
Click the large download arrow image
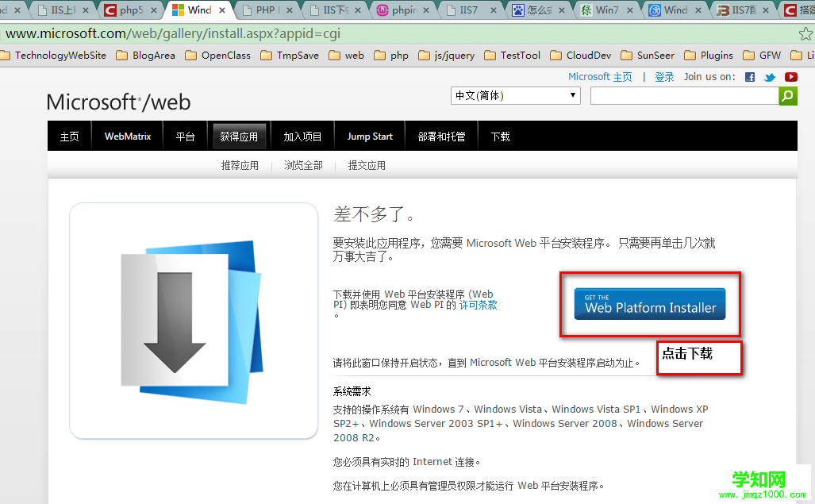(x=192, y=321)
